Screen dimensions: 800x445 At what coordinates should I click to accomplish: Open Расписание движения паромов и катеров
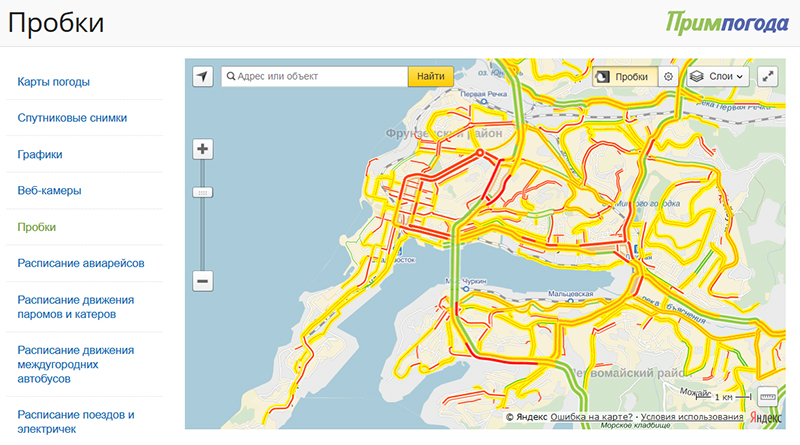tap(76, 307)
